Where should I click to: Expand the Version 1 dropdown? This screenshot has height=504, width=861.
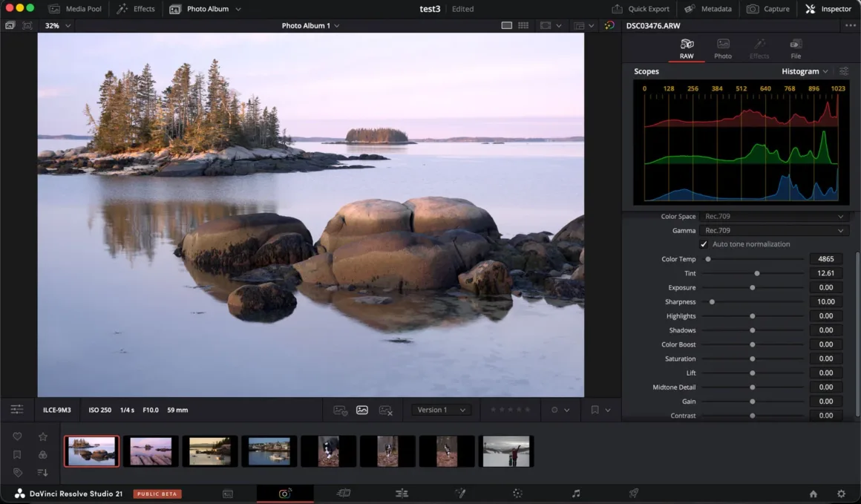tap(442, 410)
